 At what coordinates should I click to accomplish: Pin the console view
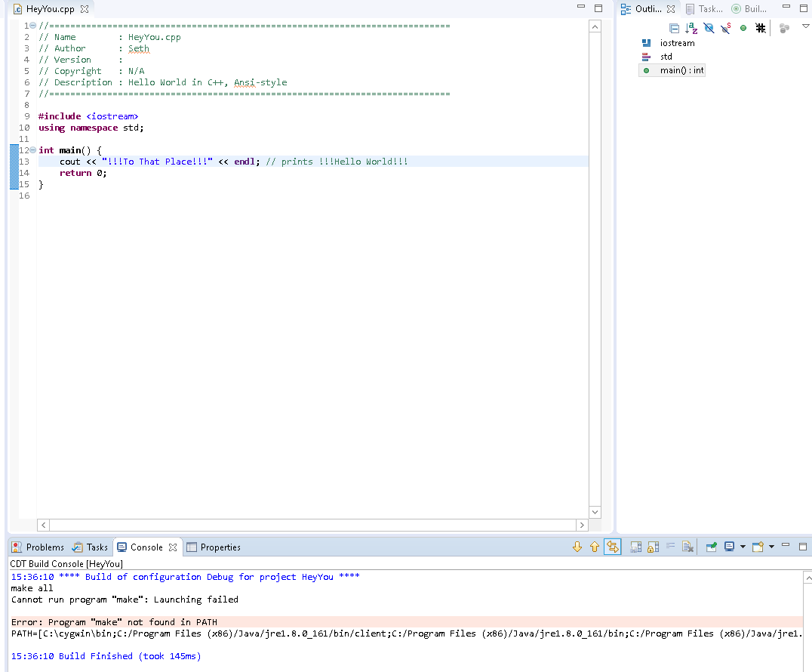[712, 547]
